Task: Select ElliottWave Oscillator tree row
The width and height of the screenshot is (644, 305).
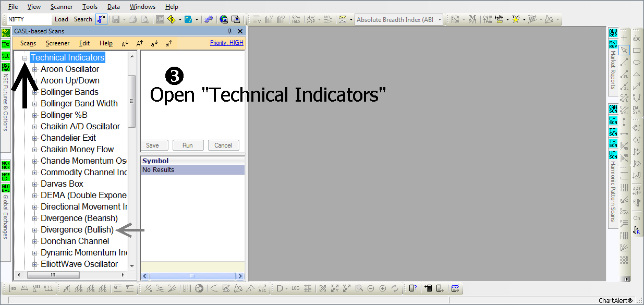Action: (x=79, y=264)
